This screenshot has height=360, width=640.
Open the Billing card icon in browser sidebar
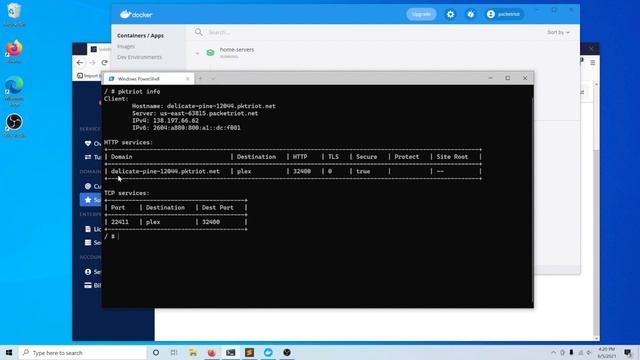tap(88, 285)
